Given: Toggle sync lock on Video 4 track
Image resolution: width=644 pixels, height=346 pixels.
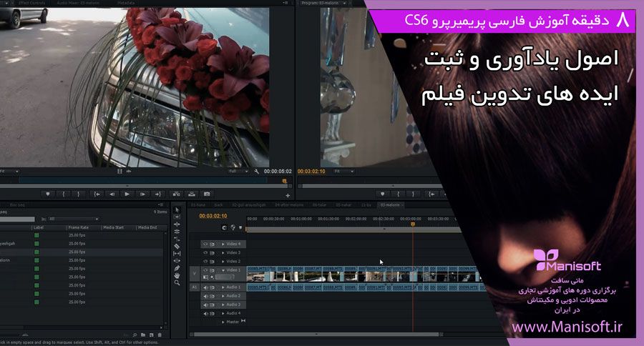Looking at the screenshot, I should pyautogui.click(x=213, y=244).
